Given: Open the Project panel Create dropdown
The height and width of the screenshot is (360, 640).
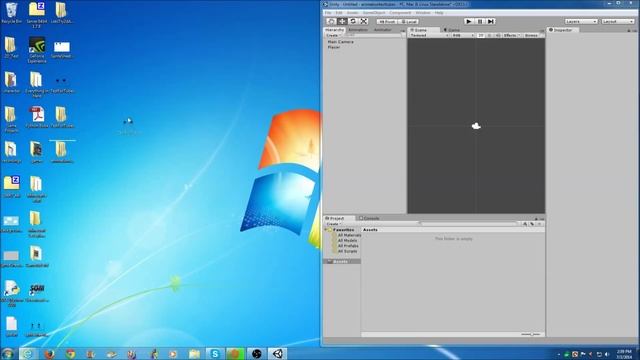Looking at the screenshot, I should 333,224.
